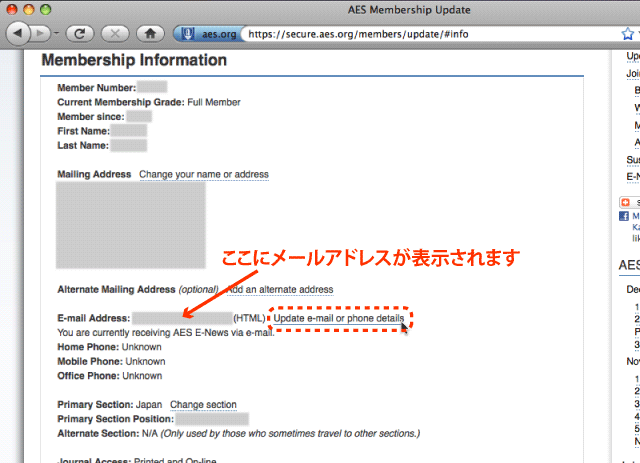Viewport: 640px width, 463px height.
Task: Zoom the window with the green button
Action: [45, 9]
